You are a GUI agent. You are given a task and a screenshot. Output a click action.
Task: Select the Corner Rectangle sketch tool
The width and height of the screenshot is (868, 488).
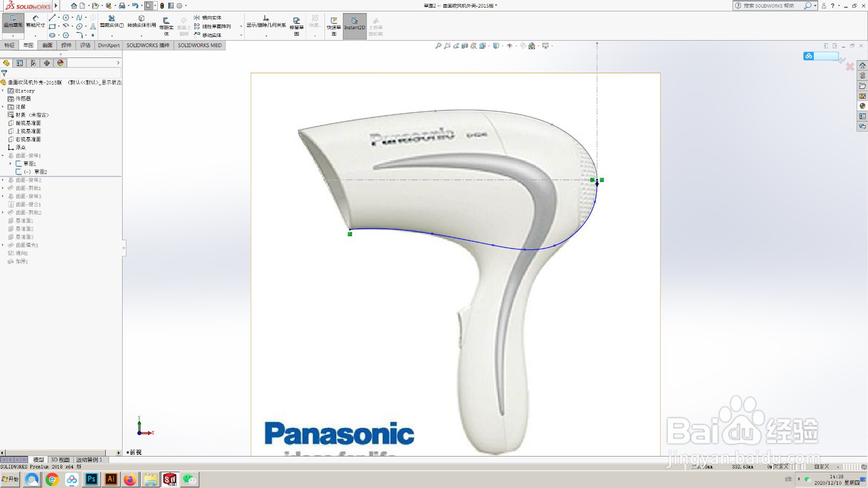coord(52,26)
